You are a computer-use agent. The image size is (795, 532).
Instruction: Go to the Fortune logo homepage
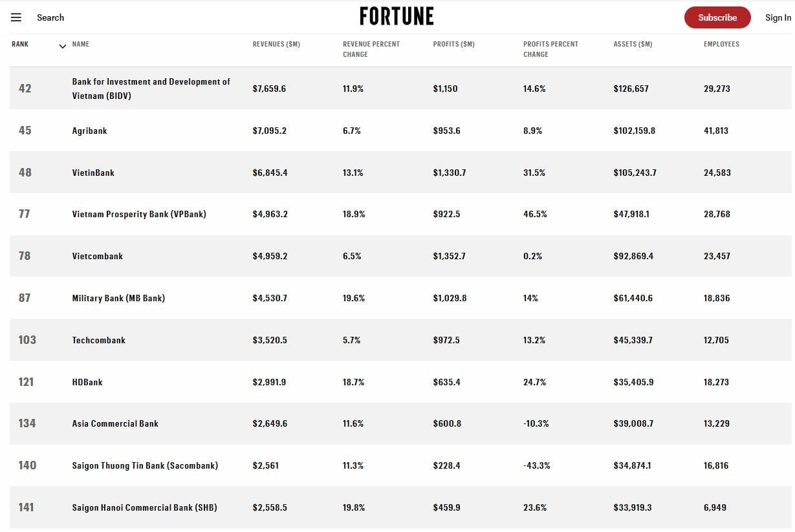click(397, 16)
